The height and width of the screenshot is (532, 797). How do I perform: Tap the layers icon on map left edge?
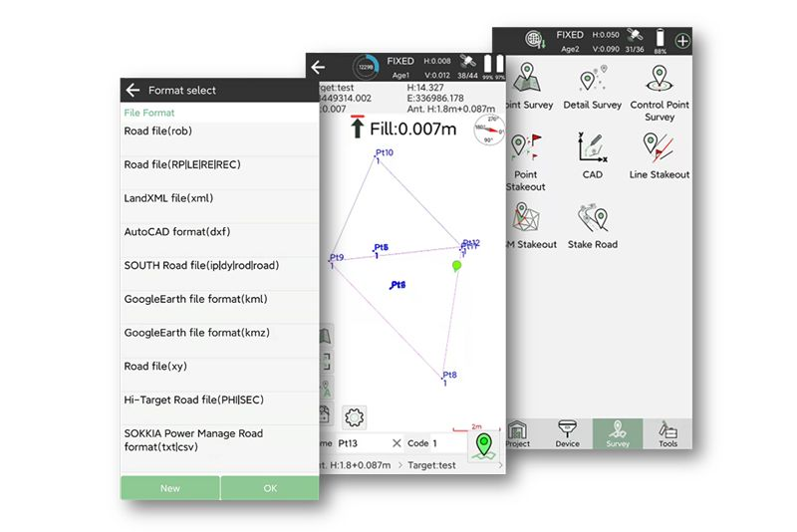click(x=325, y=336)
